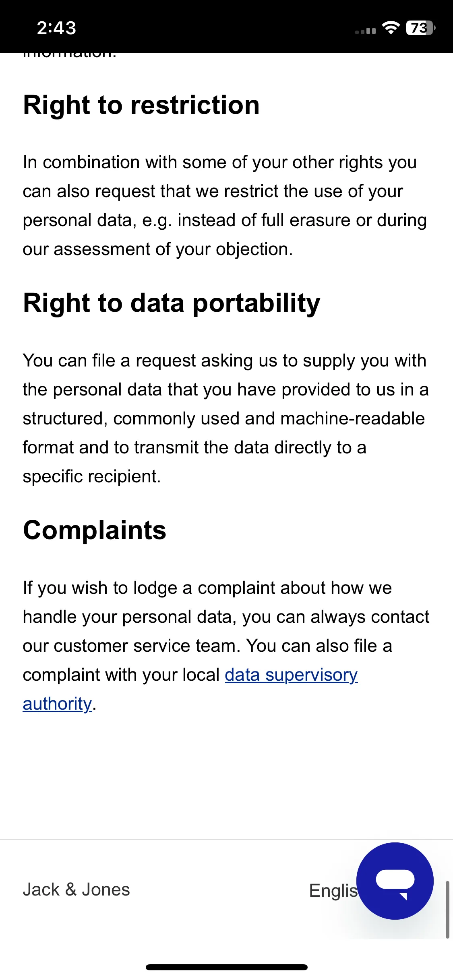
Task: Tap the Right to data portability heading
Action: [x=172, y=303]
